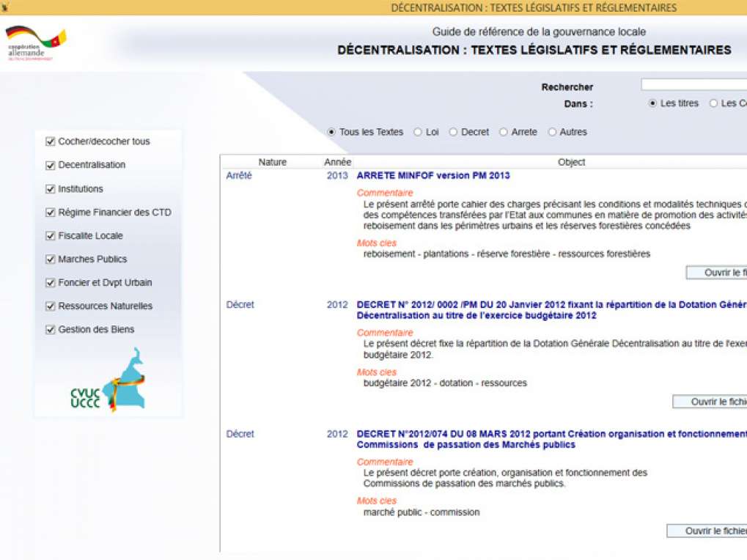Toggle the Fiscalite Locale checkbox
Viewport: 747px width, 560px height.
51,236
